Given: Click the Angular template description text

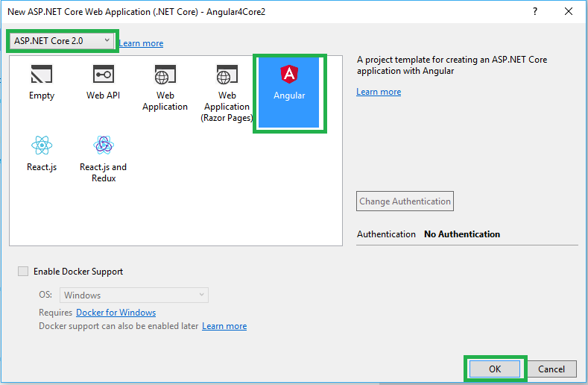Looking at the screenshot, I should [x=452, y=66].
